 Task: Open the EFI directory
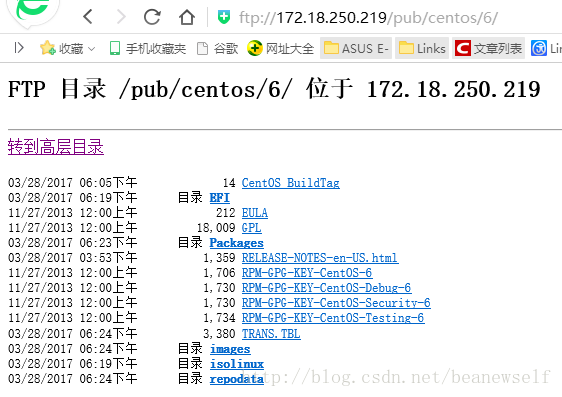[x=219, y=198]
